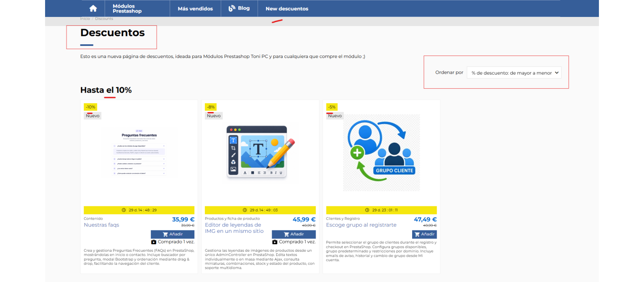
Task: Open the Ordenar por sort dropdown
Action: coord(514,73)
